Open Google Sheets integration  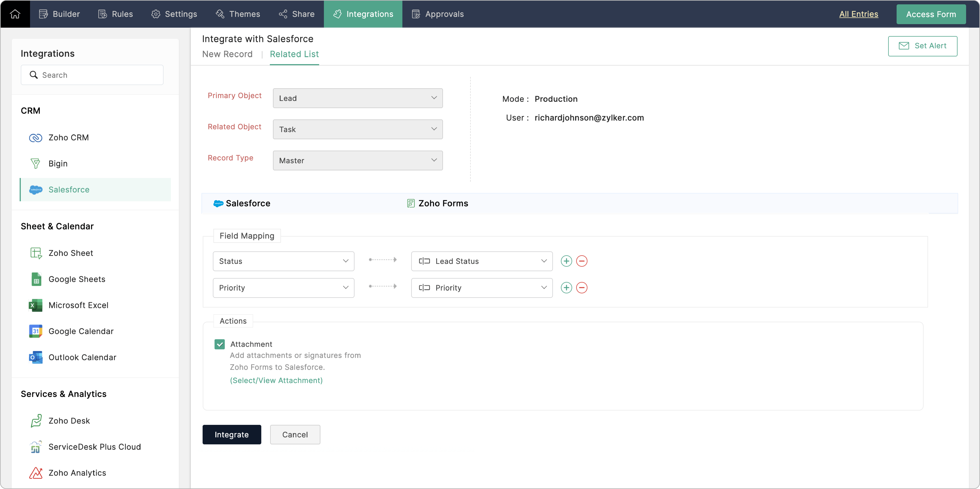(x=77, y=279)
